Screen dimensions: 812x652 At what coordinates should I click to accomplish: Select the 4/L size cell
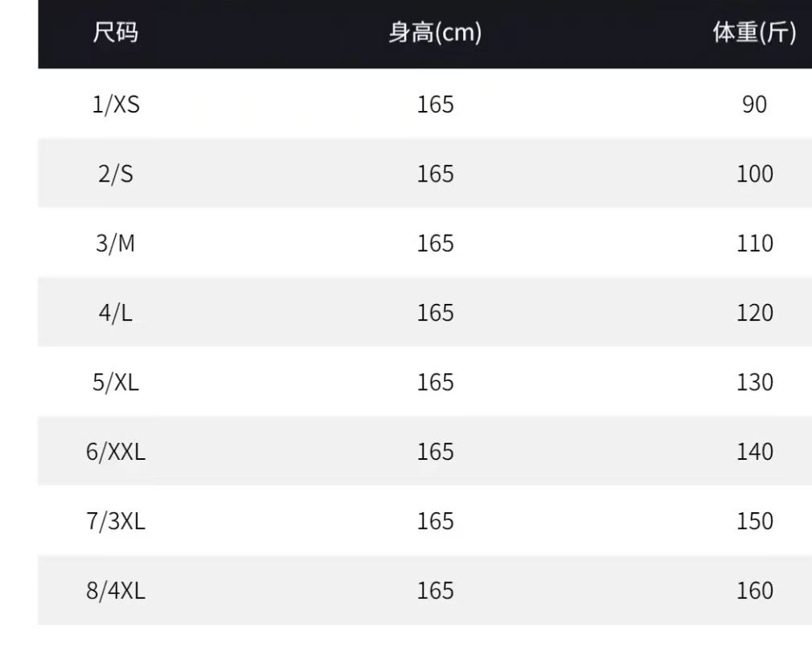click(x=116, y=313)
